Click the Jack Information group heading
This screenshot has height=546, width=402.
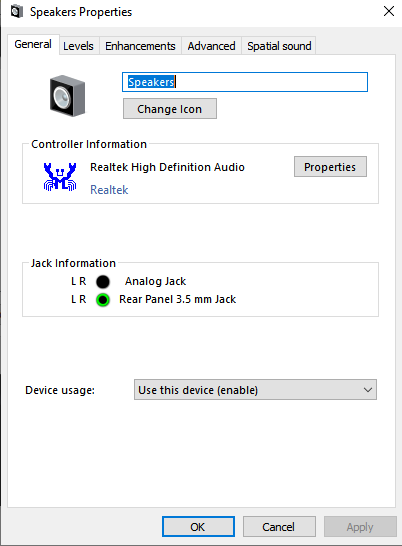73,263
